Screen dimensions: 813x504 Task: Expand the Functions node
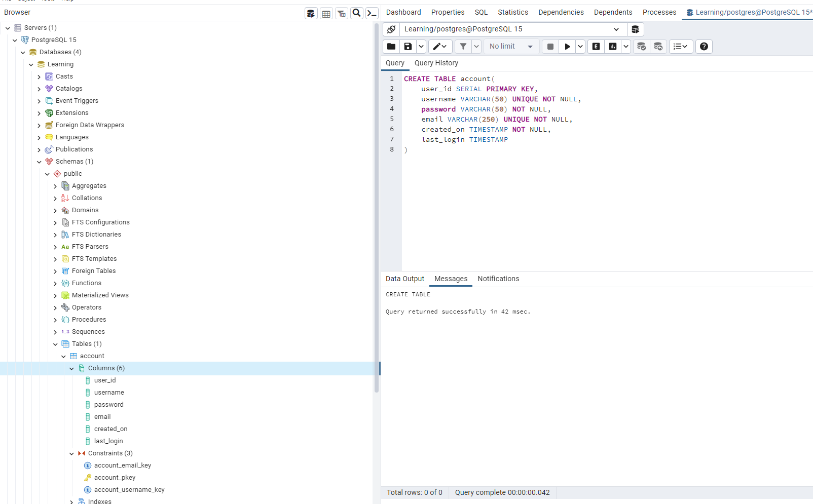click(x=55, y=284)
